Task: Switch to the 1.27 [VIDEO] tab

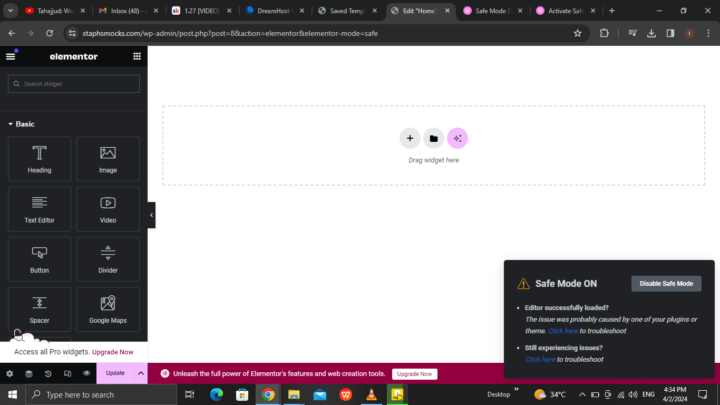Action: pyautogui.click(x=201, y=11)
